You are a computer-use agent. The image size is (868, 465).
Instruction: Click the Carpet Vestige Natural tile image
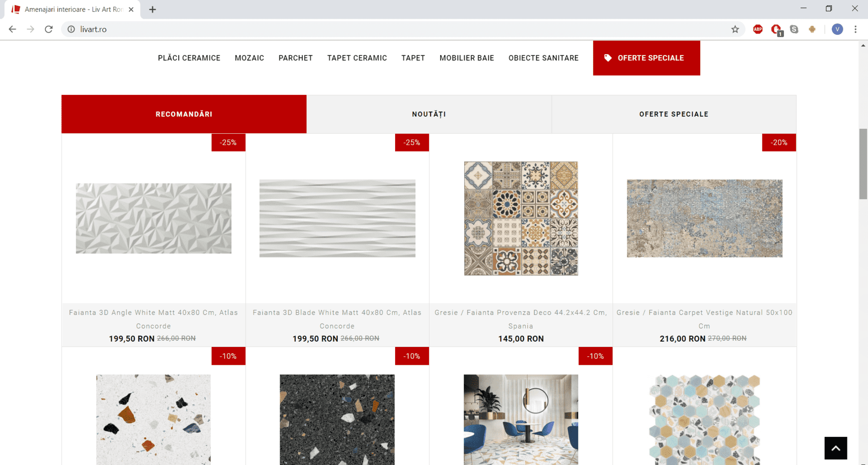(x=704, y=218)
